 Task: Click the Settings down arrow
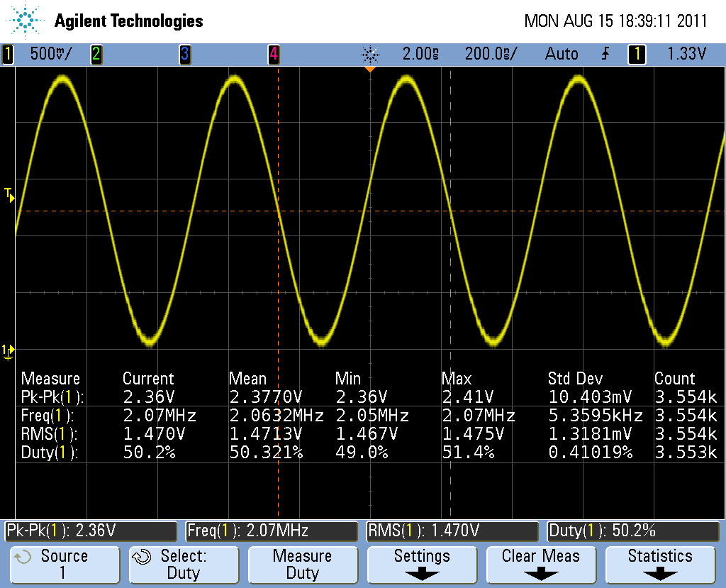(x=422, y=575)
